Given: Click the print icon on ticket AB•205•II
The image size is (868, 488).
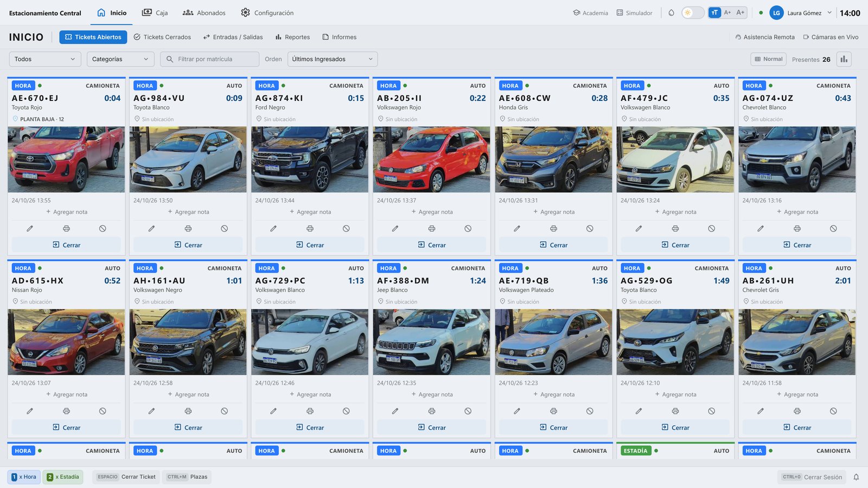Looking at the screenshot, I should point(432,229).
